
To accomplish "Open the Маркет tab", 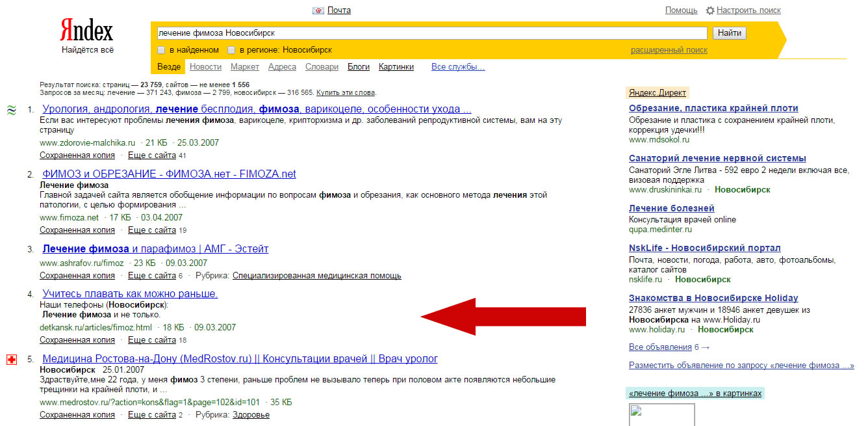I will coord(245,67).
